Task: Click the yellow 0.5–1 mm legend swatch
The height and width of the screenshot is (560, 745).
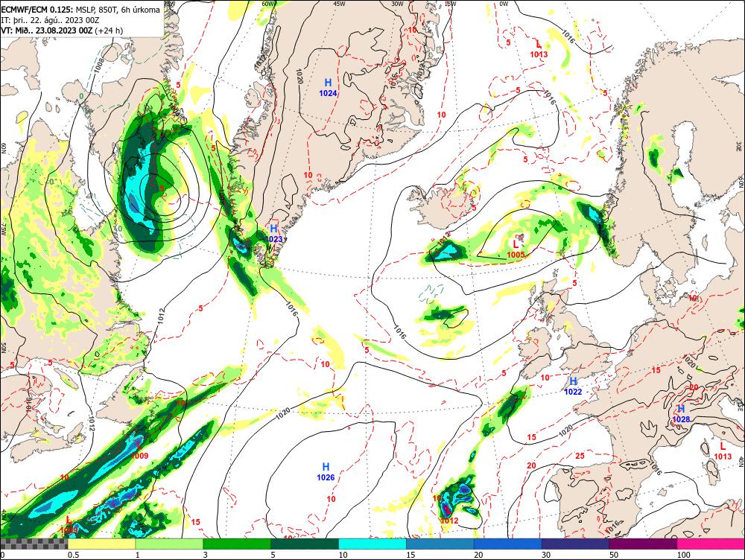Action: coord(101,544)
